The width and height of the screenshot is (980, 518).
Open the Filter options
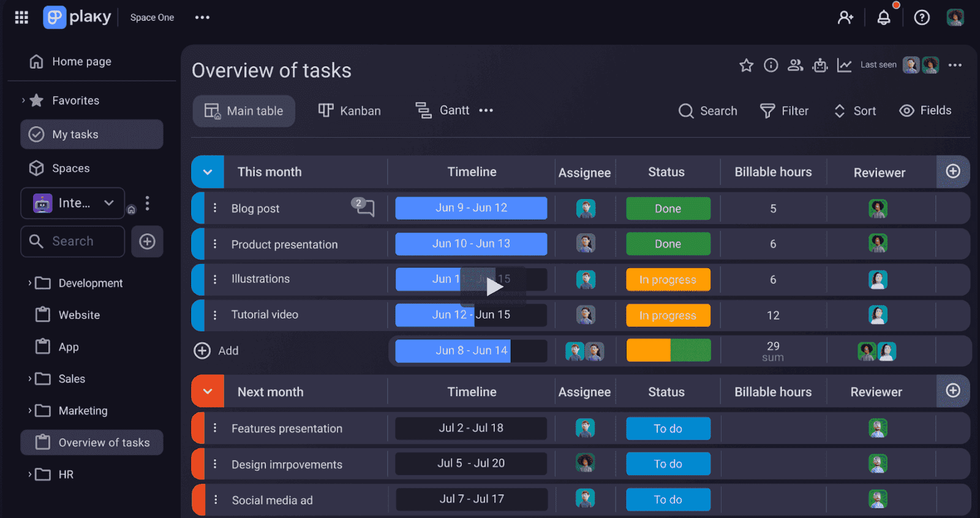(x=784, y=111)
